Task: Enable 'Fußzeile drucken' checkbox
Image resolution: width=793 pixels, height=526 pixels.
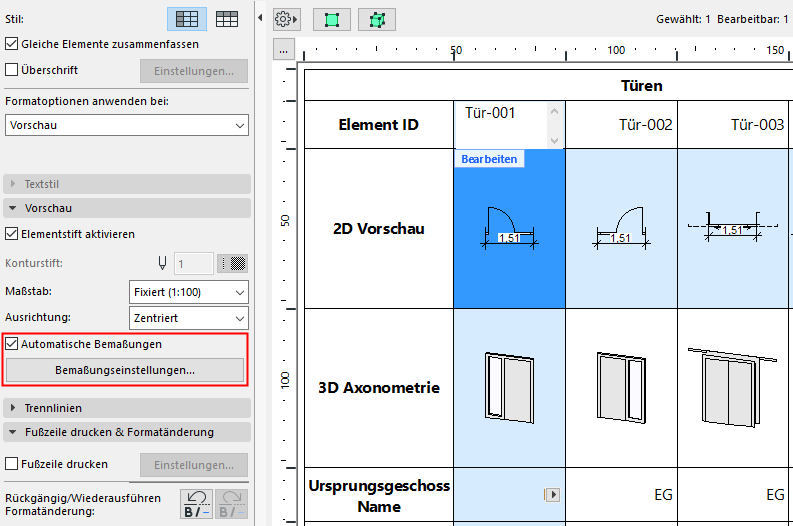Action: pyautogui.click(x=12, y=463)
